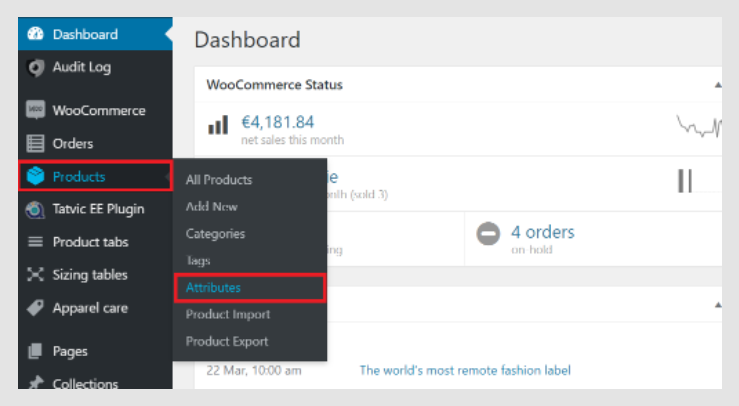739x406 pixels.
Task: Open the Sizing tables menu
Action: 95,274
